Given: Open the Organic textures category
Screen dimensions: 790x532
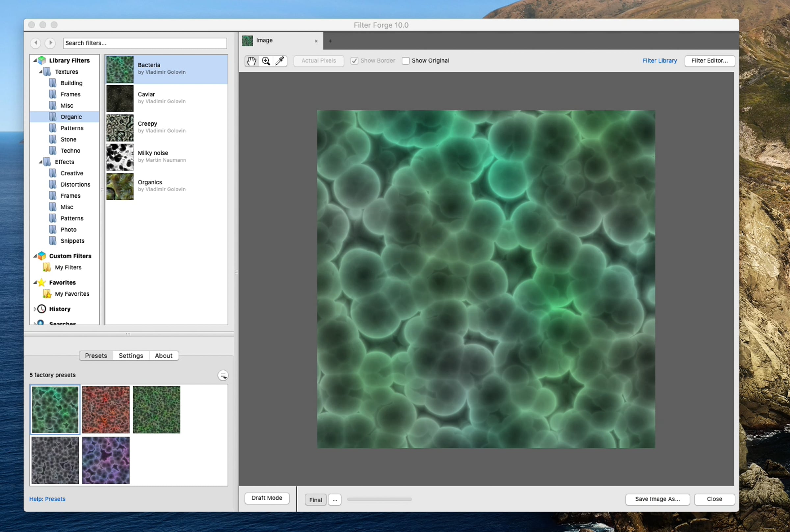Looking at the screenshot, I should [65, 117].
